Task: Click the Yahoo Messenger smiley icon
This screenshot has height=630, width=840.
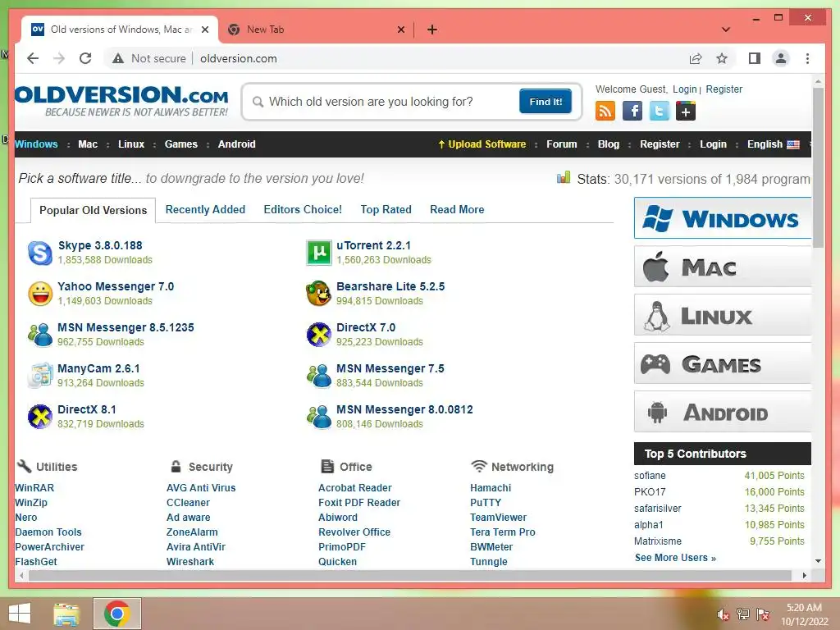Action: tap(40, 294)
